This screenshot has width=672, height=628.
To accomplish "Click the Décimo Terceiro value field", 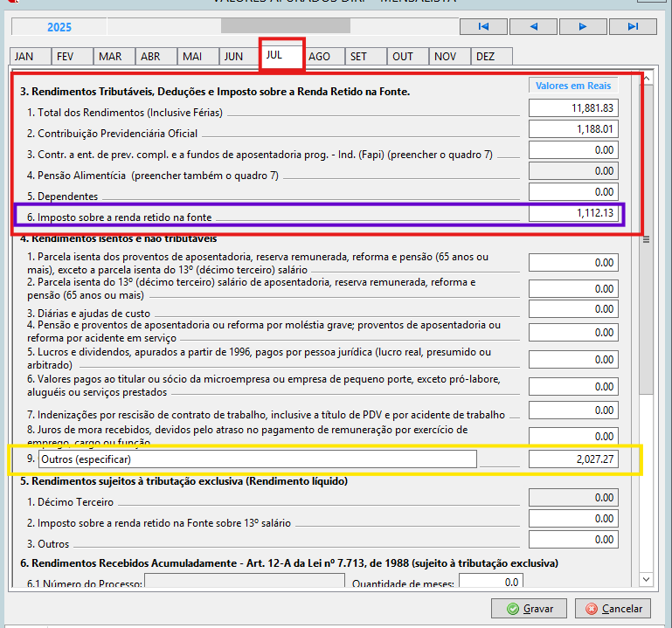I will [x=573, y=497].
